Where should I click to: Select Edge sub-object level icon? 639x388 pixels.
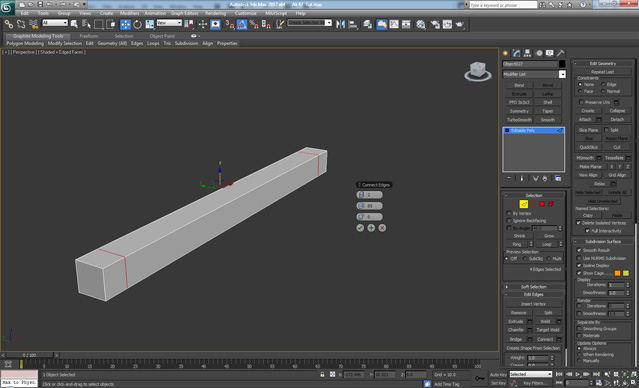point(524,204)
